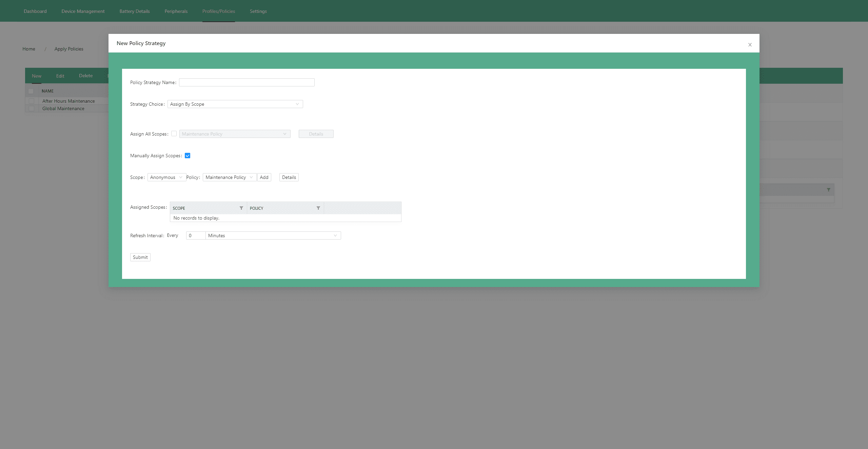This screenshot has width=868, height=449.
Task: Go to Device Management tab
Action: pos(83,11)
